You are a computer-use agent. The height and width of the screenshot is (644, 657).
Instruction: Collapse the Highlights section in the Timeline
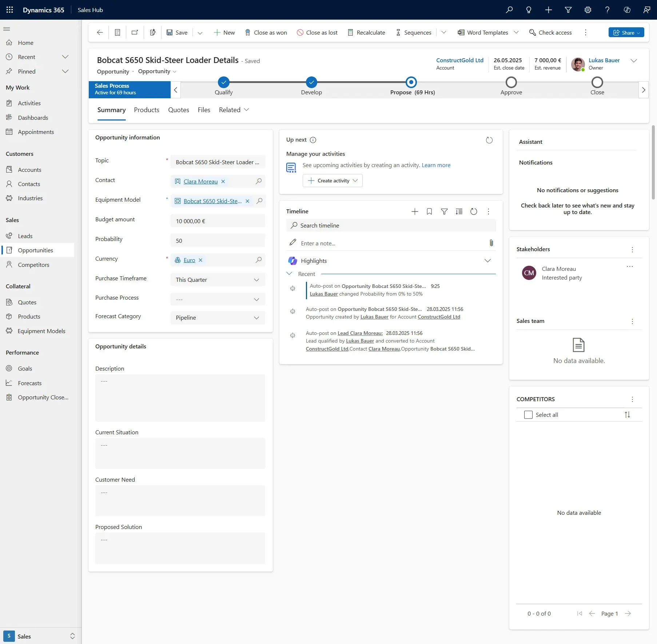point(487,261)
